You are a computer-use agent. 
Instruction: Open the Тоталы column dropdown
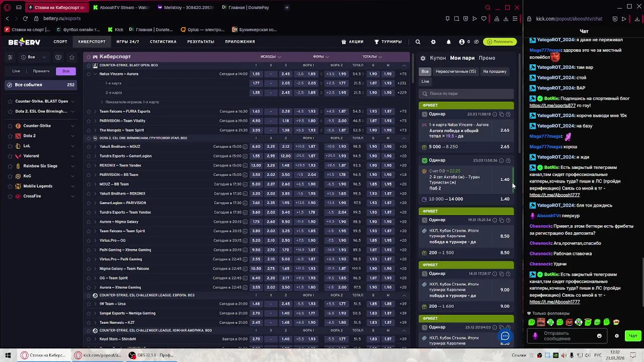[x=372, y=57]
